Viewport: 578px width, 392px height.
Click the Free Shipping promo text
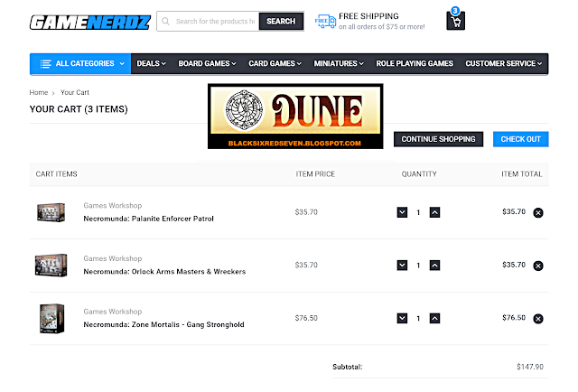tap(381, 22)
